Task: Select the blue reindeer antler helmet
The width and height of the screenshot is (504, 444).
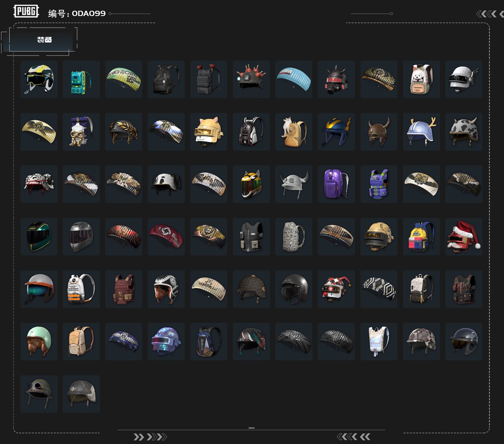Action: 421,132
